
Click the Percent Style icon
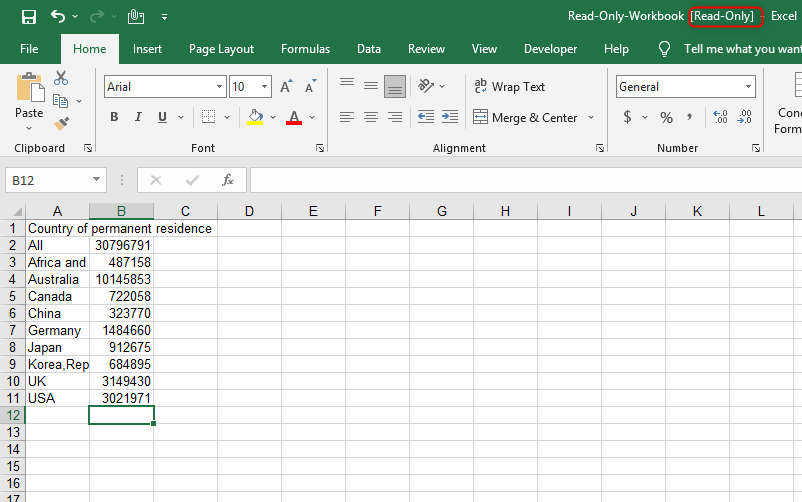point(666,117)
